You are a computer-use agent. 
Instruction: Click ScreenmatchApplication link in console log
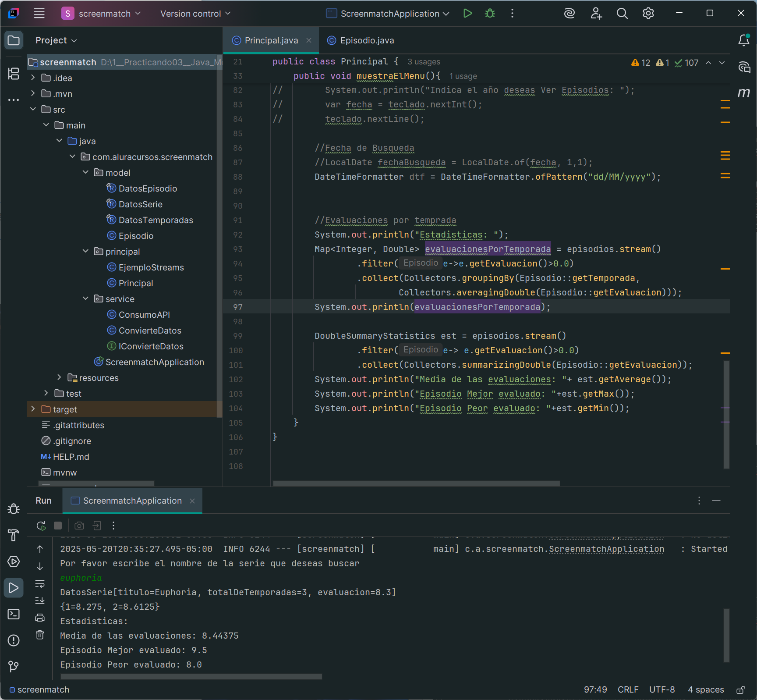click(x=606, y=549)
